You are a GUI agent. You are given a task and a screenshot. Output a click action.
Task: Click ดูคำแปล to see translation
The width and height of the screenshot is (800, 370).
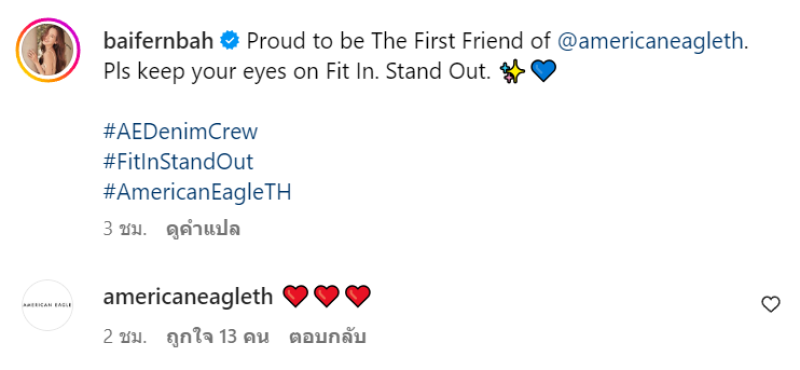click(x=203, y=229)
